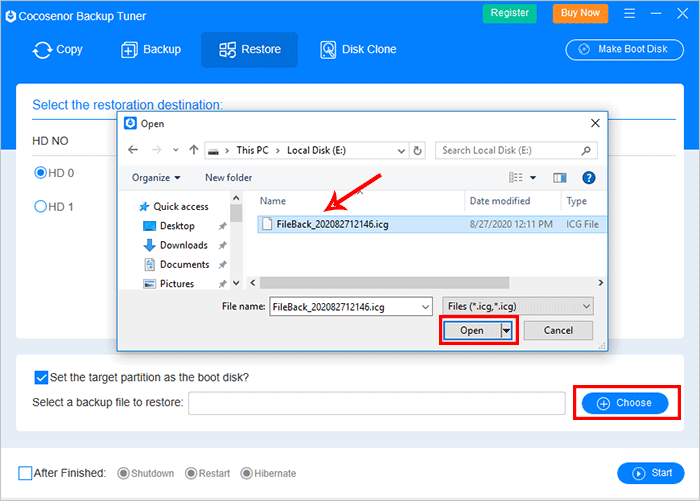
Task: Click This PC in the address bar
Action: 252,150
